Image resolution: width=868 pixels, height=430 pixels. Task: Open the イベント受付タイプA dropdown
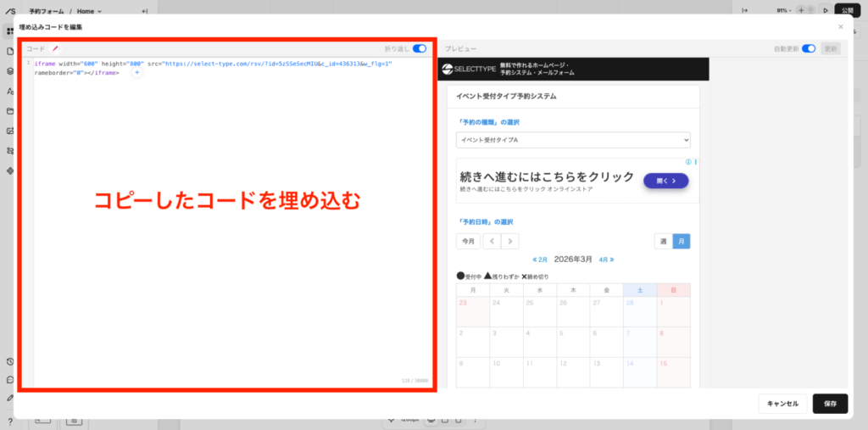pyautogui.click(x=573, y=139)
